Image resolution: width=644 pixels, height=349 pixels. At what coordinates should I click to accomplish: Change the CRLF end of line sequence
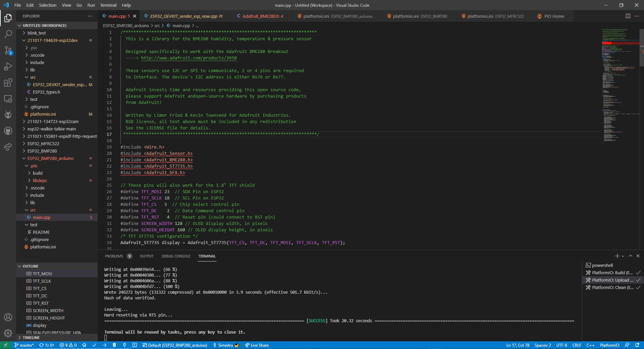[x=577, y=345]
